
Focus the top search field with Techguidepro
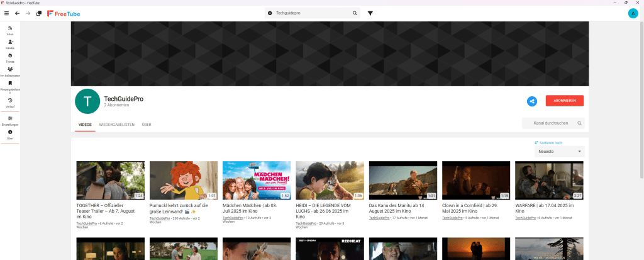click(x=313, y=13)
